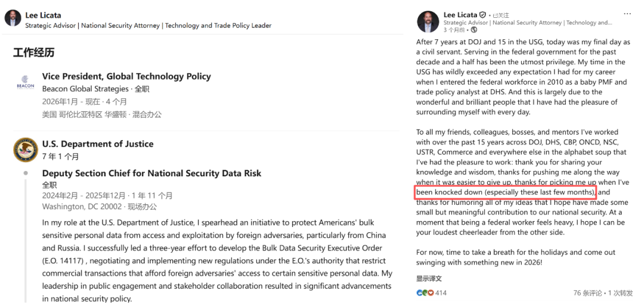Click the globe visibility icon under the post header
Screen dimensions: 644x308
tap(474, 30)
